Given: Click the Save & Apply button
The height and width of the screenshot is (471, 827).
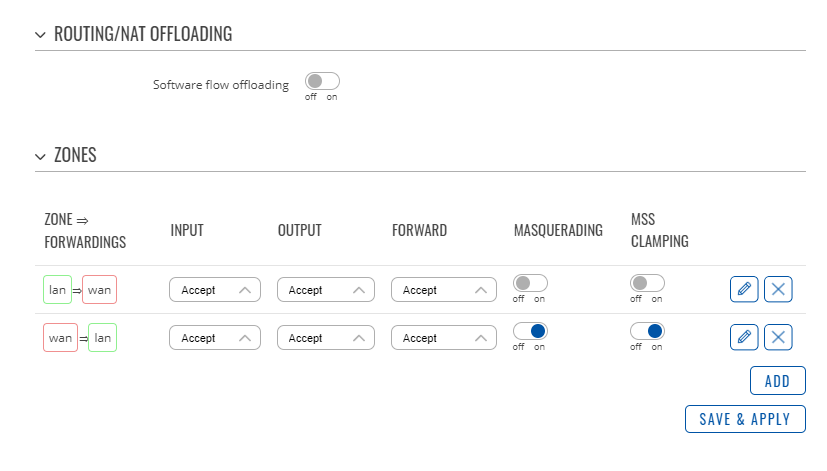Looking at the screenshot, I should tap(745, 419).
